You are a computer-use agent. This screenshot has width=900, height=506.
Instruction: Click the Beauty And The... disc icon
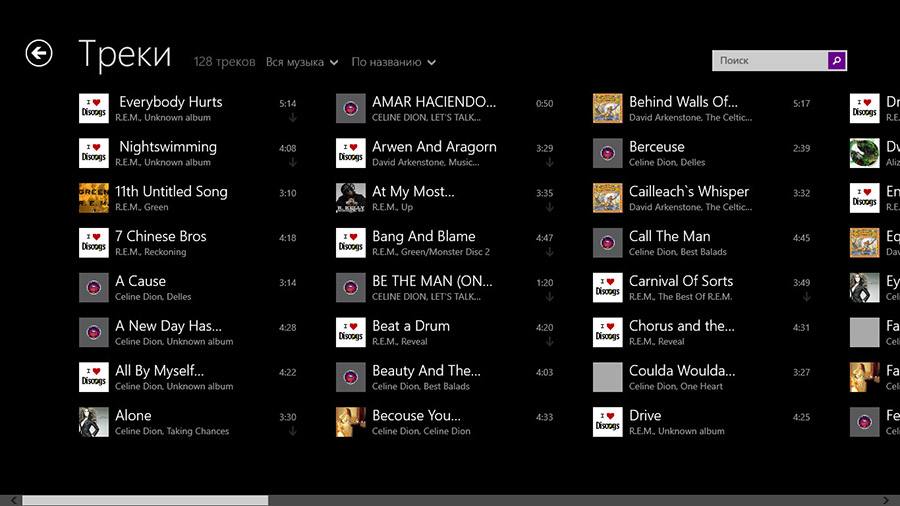351,377
